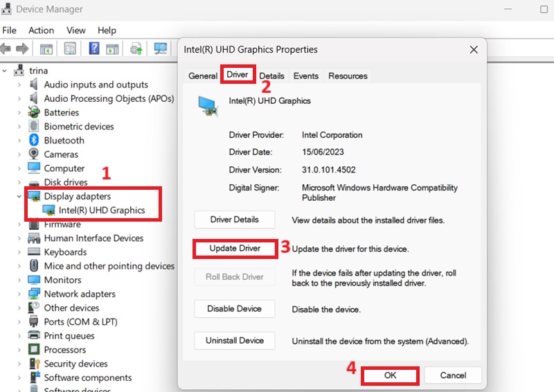Viewport: 554px width, 392px height.
Task: Click the Security devices key icon
Action: [x=34, y=364]
